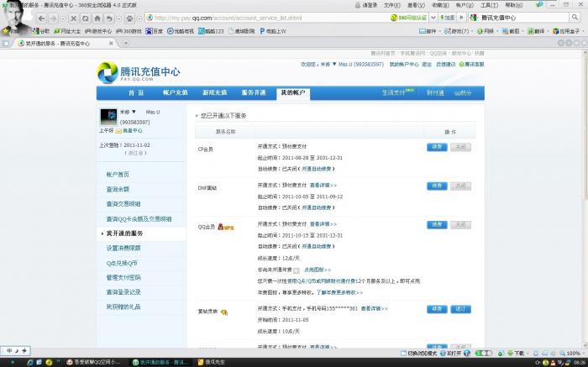Screen dimensions: 588x367
Task: Open dropdown arrow after paw icon
Action: pos(139,18)
